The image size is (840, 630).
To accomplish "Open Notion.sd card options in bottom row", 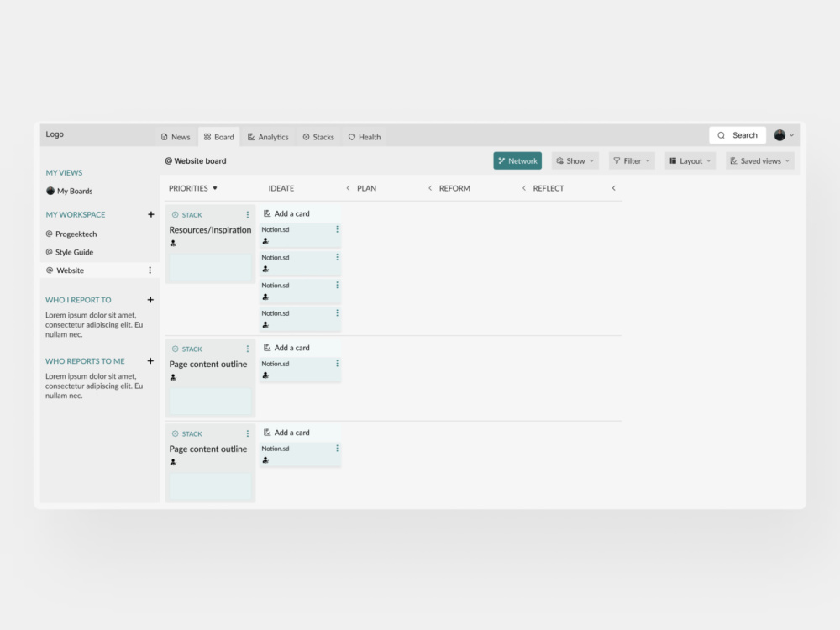I will [337, 448].
